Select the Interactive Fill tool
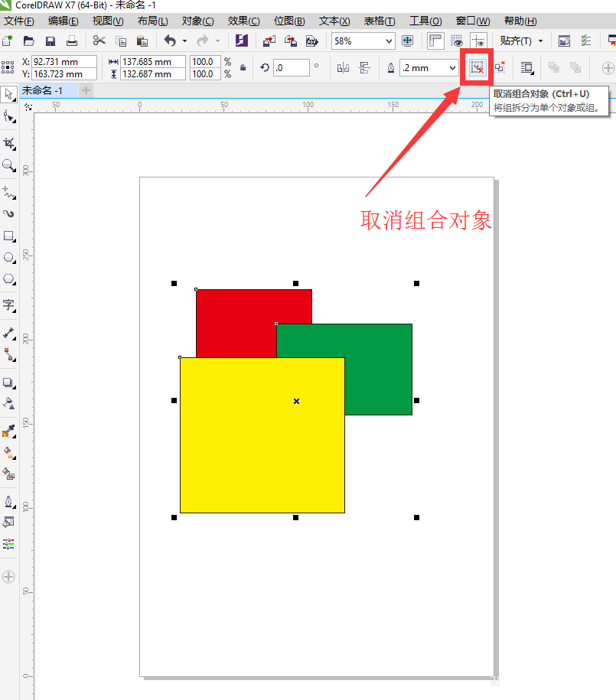The height and width of the screenshot is (700, 616). coord(9,452)
